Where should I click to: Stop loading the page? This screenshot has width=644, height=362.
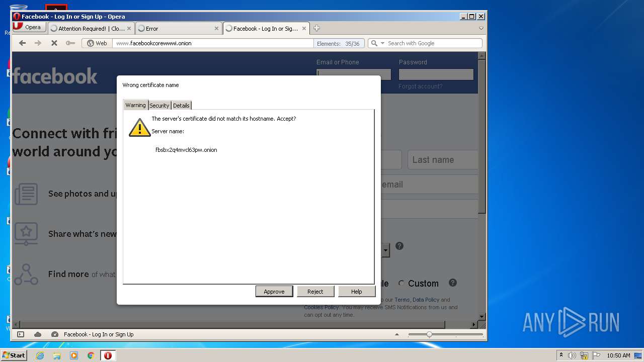coord(54,43)
